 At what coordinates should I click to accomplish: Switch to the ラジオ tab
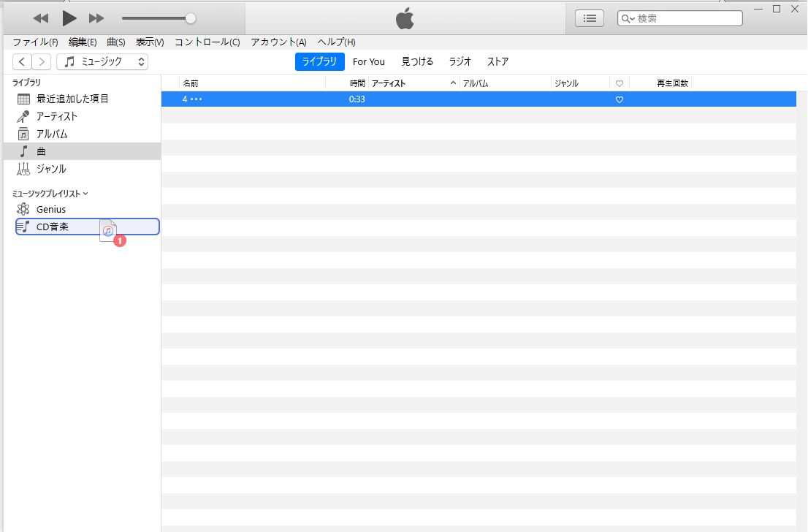point(459,61)
